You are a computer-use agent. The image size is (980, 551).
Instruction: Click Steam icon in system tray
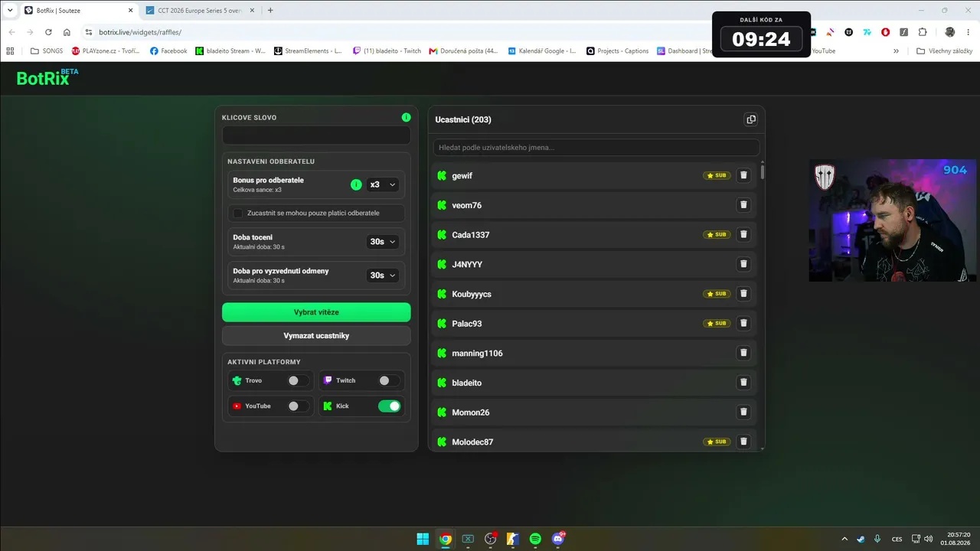(861, 539)
